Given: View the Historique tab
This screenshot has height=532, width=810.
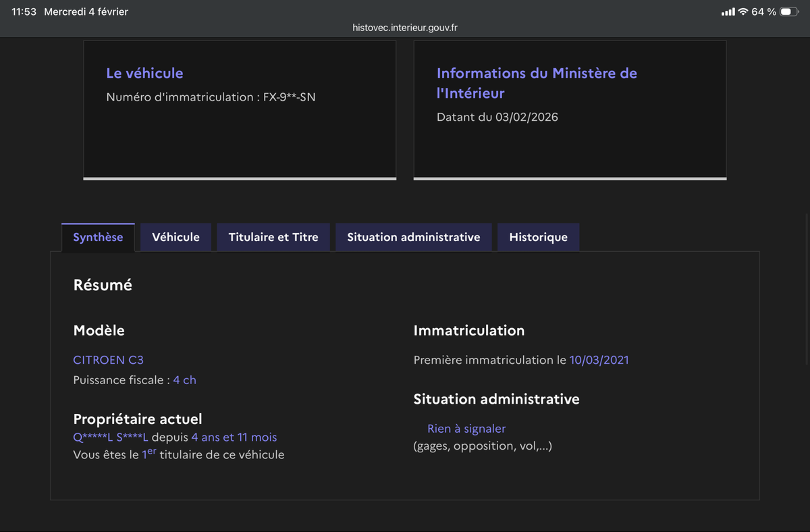Looking at the screenshot, I should 538,237.
